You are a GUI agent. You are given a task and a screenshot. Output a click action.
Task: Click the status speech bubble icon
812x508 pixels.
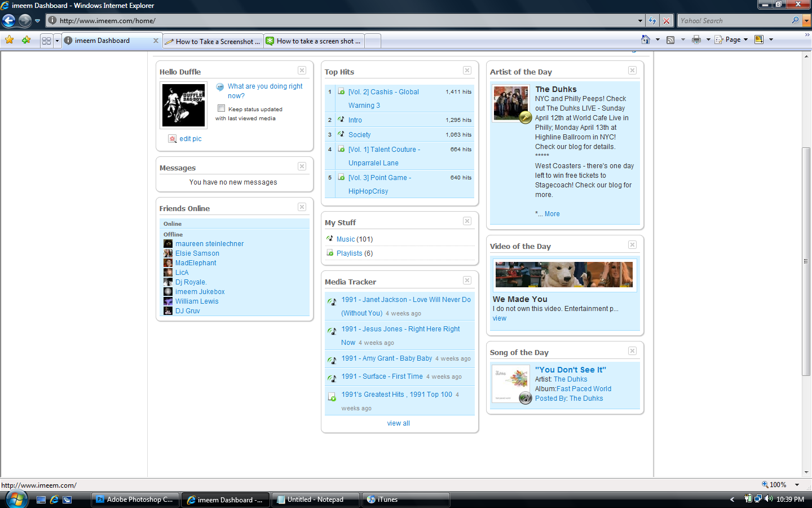click(220, 87)
